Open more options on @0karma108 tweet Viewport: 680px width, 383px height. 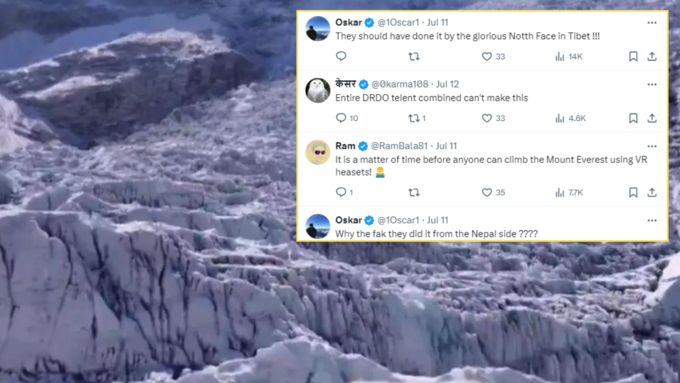tap(652, 85)
